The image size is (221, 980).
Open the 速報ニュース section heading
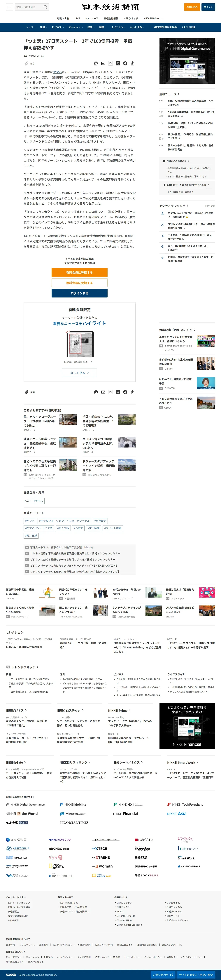[x=169, y=94]
